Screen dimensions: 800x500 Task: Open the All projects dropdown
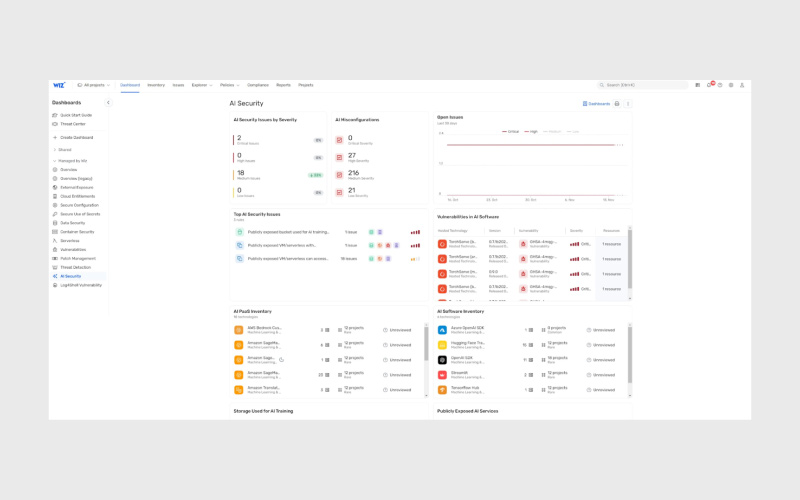point(95,85)
